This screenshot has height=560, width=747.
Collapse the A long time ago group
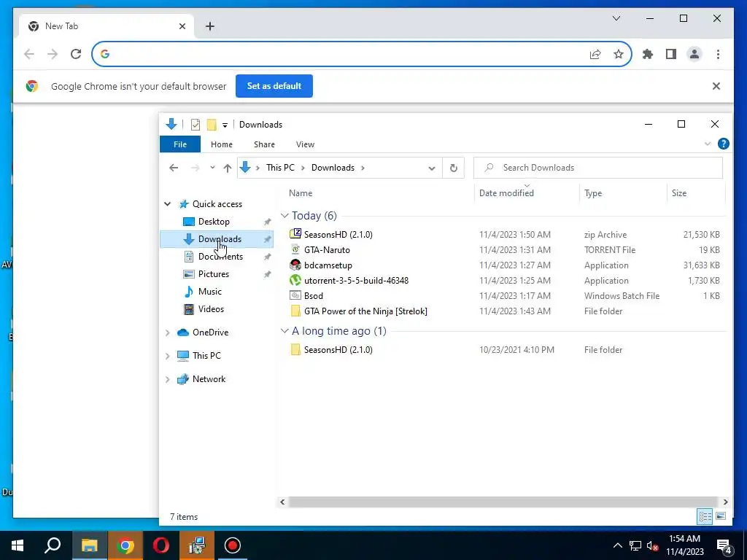coord(285,331)
